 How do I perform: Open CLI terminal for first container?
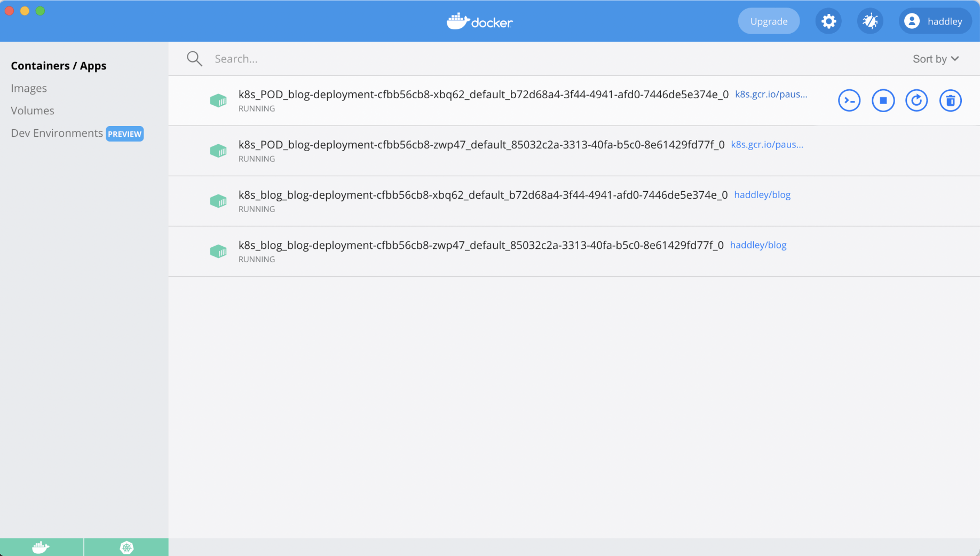tap(849, 100)
